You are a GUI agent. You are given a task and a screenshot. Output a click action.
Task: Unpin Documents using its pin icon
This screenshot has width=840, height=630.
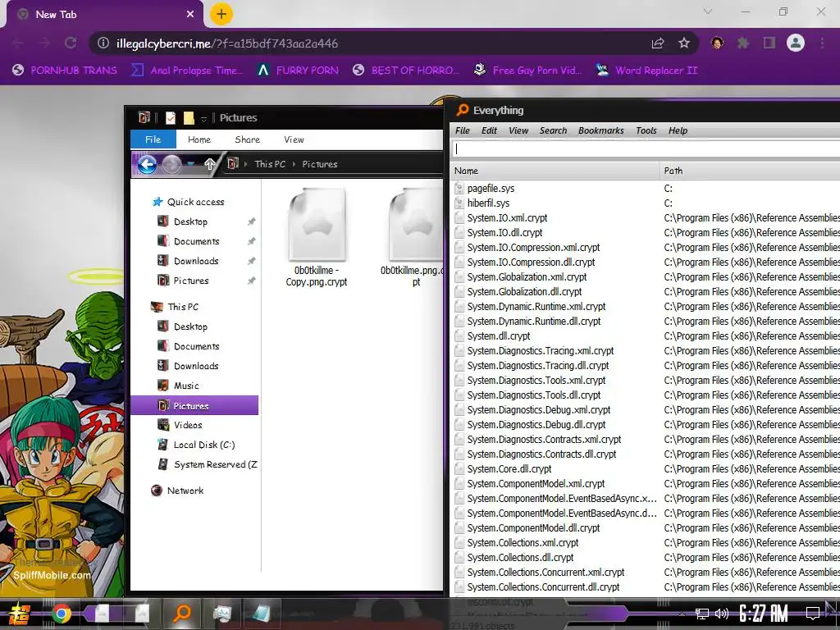[x=251, y=241]
